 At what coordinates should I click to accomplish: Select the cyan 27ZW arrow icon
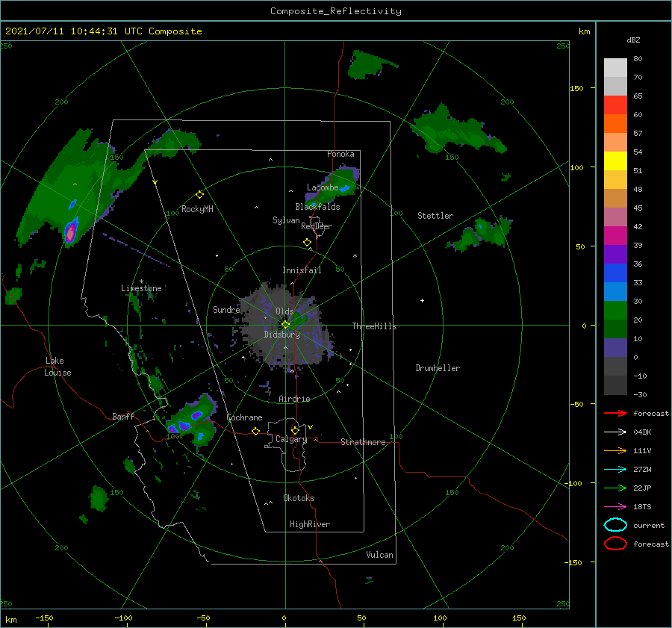tap(615, 470)
